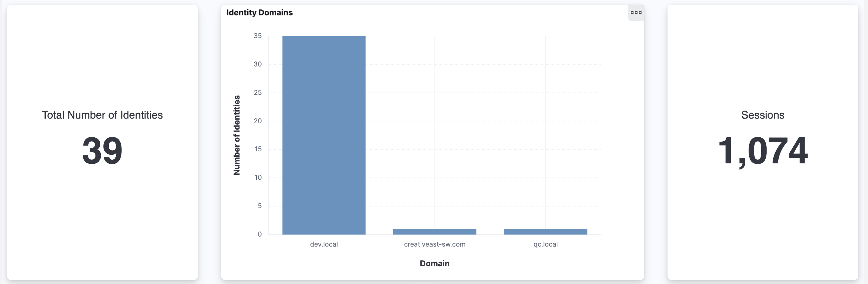Image resolution: width=868 pixels, height=284 pixels.
Task: Click the 5 tick on the y-axis
Action: point(260,206)
